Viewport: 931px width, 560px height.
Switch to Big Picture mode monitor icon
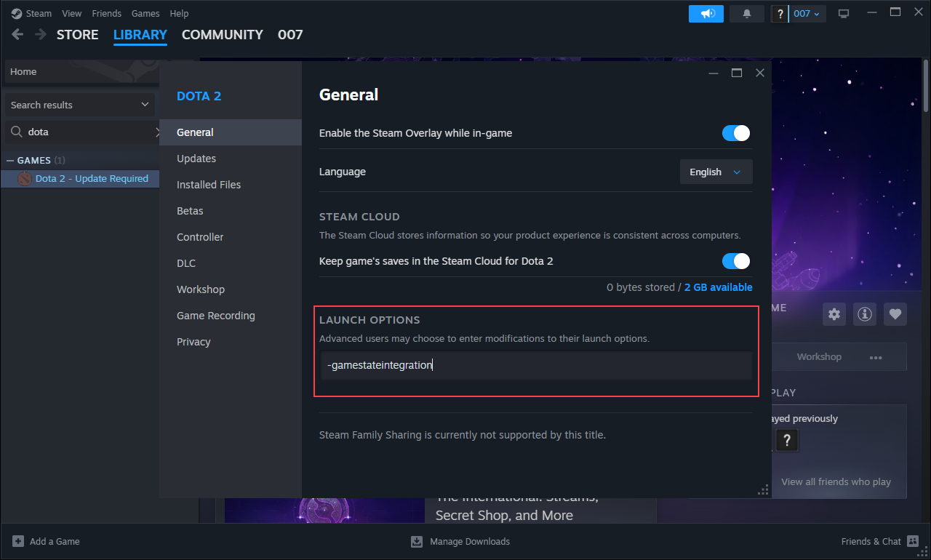844,14
